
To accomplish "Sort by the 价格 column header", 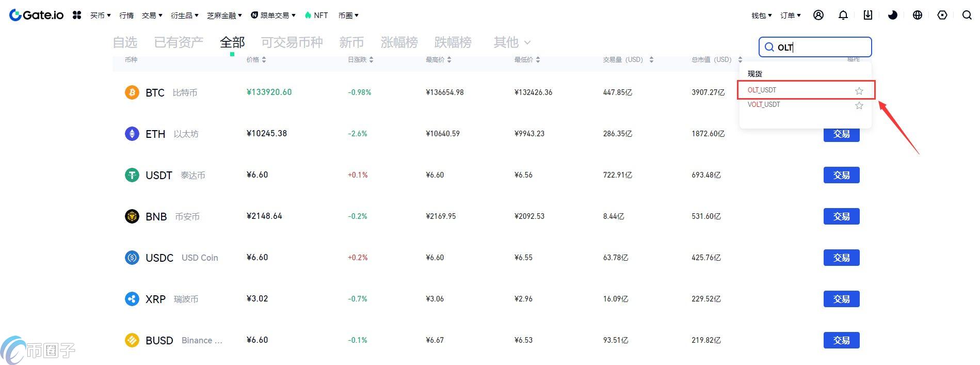I will tap(256, 60).
